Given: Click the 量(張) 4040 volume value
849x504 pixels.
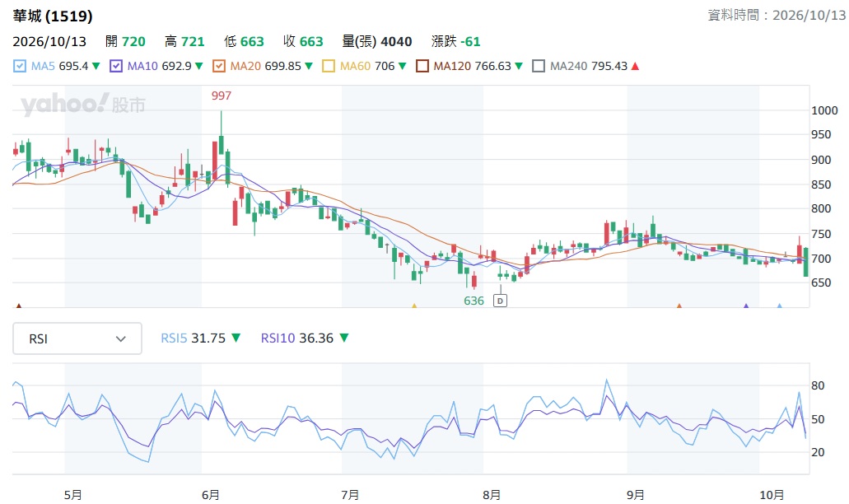Looking at the screenshot, I should [377, 42].
